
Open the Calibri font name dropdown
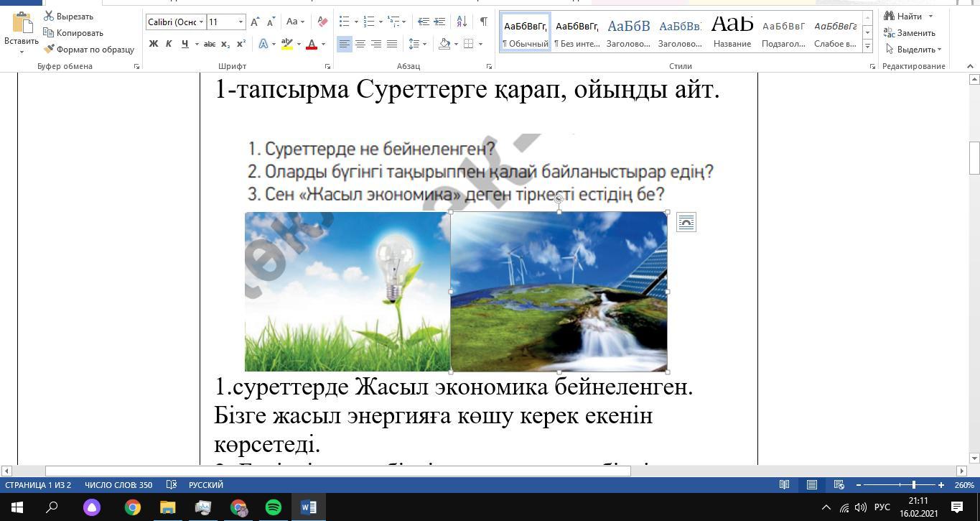coord(202,22)
